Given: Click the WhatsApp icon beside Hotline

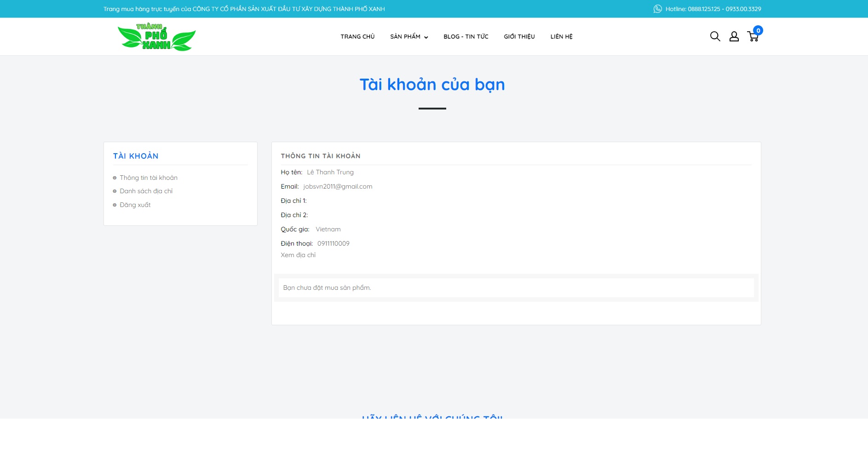Looking at the screenshot, I should point(658,9).
